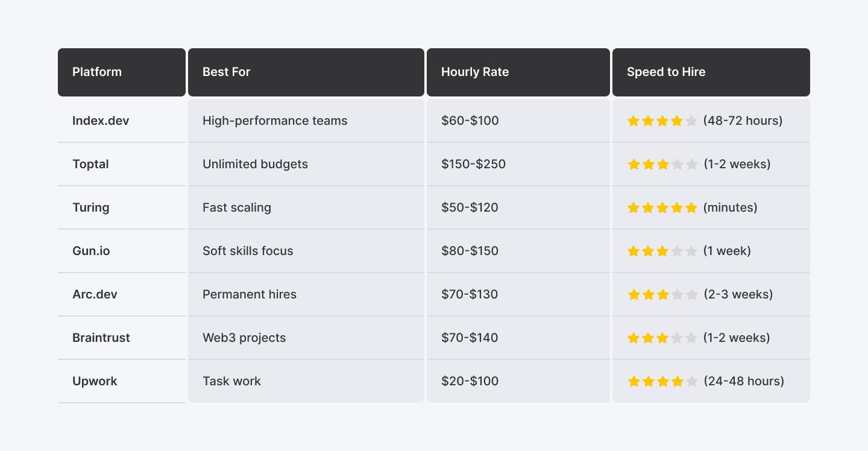
Task: Click the grey fifth star in Index.dev row
Action: pos(691,121)
